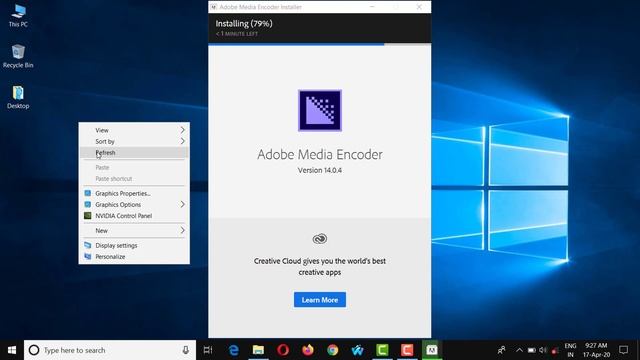
Task: Launch Opera browser from the taskbar
Action: pos(283,350)
